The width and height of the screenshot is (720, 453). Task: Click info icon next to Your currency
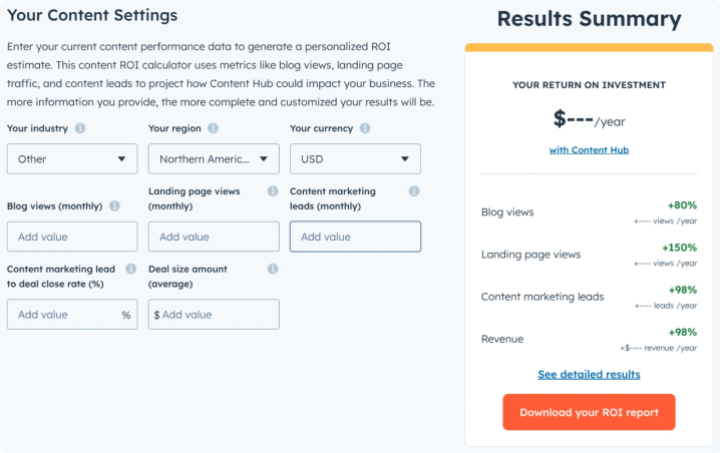click(x=365, y=129)
